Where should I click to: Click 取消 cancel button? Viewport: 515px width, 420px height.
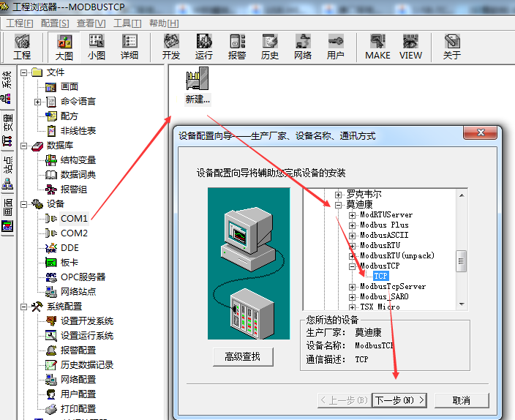click(x=462, y=400)
